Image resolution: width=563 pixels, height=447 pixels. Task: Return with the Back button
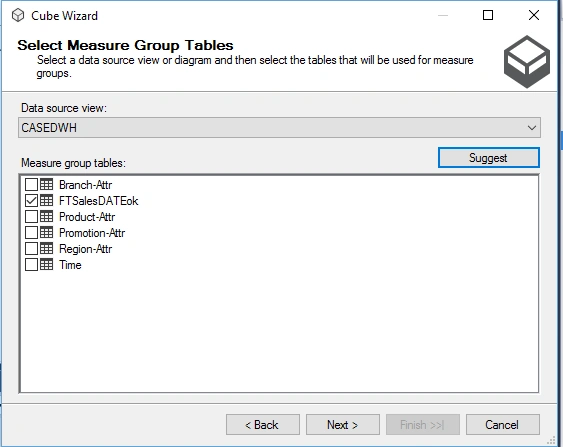pyautogui.click(x=263, y=425)
